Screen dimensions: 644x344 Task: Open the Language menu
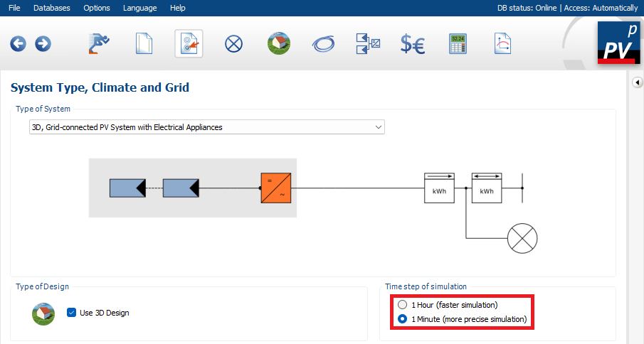pyautogui.click(x=139, y=8)
